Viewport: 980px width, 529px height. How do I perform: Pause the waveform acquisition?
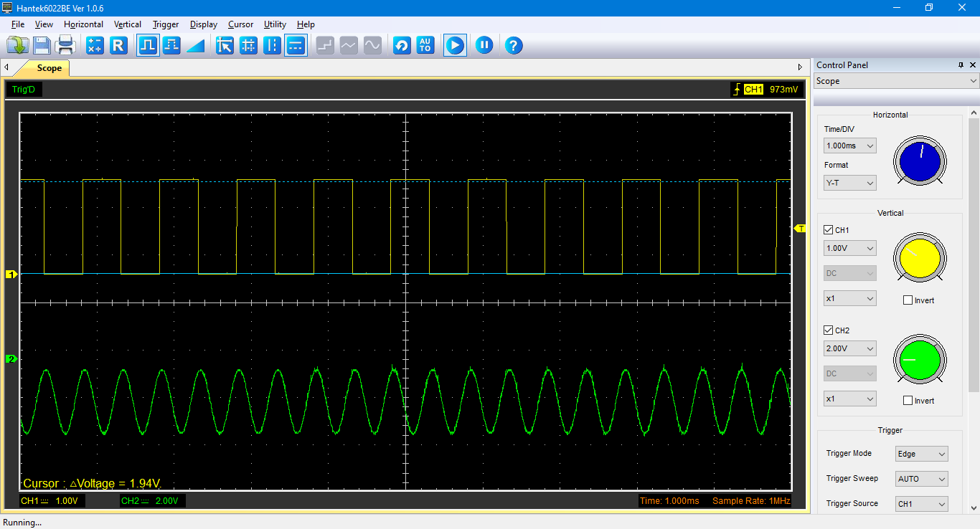[x=484, y=45]
